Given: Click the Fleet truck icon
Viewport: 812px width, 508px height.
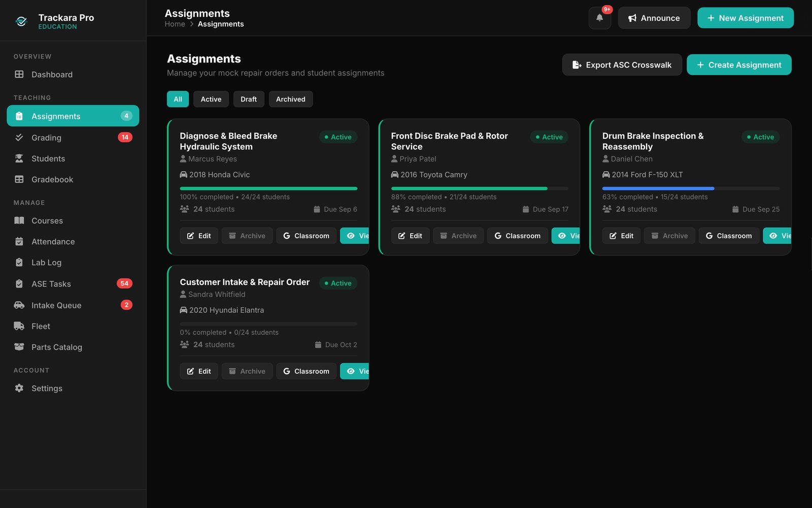Looking at the screenshot, I should [x=19, y=326].
